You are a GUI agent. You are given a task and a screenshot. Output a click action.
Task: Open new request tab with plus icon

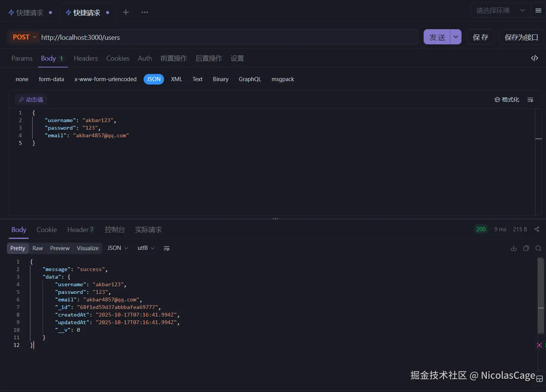pos(126,13)
